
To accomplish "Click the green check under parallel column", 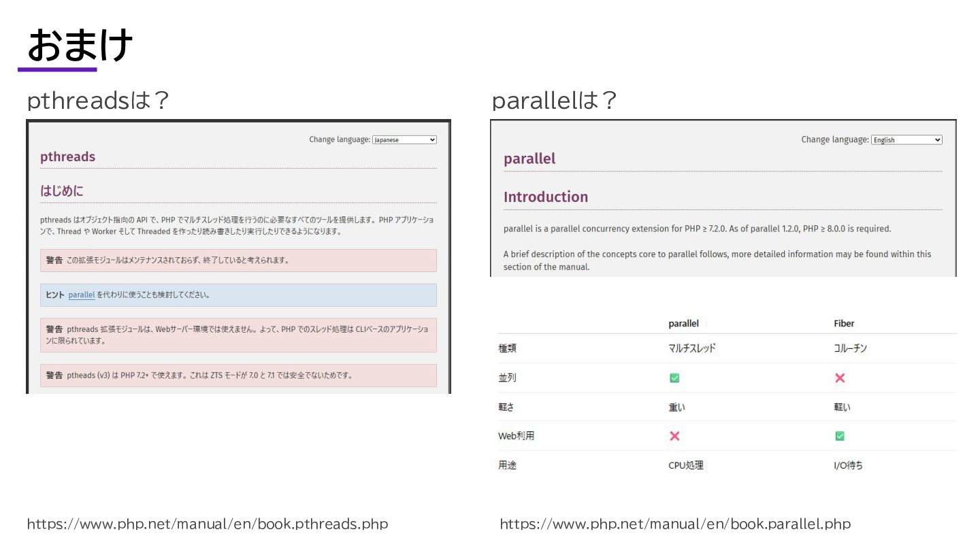I will coord(674,378).
